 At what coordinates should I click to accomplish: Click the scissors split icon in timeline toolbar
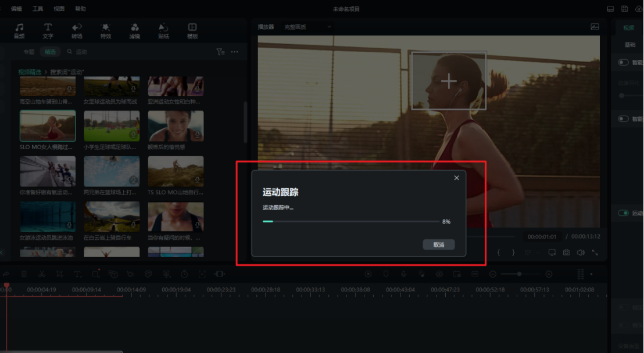41,274
